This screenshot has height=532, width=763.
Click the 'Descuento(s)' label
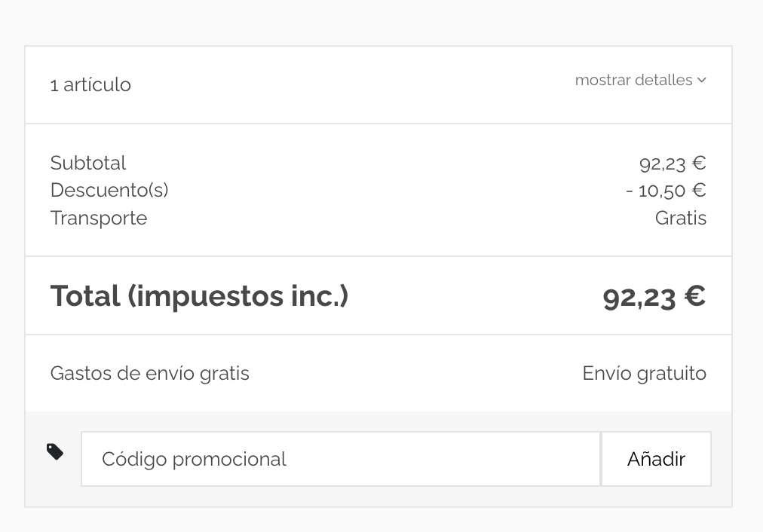[109, 191]
